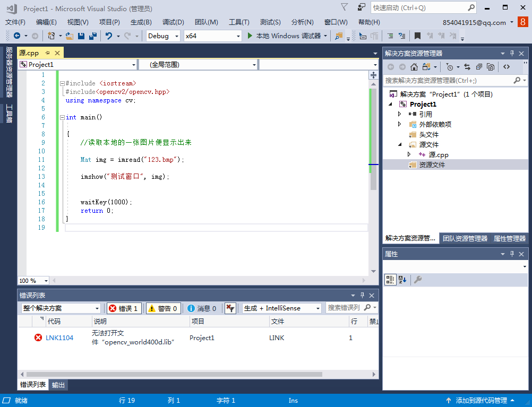Screen dimensions: 532x407
Task: Click the LNK1104 error code link
Action: point(59,337)
